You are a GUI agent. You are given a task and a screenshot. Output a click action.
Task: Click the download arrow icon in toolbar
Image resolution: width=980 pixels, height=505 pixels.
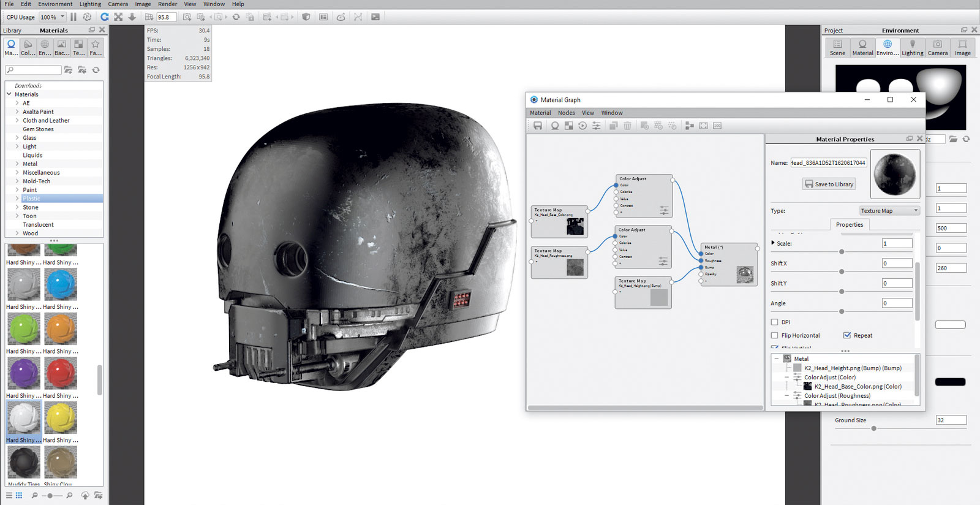[x=132, y=17]
